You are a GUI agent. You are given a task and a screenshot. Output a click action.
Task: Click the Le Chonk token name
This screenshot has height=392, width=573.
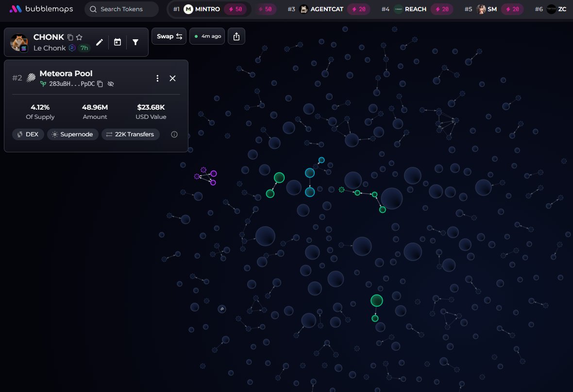tap(50, 48)
